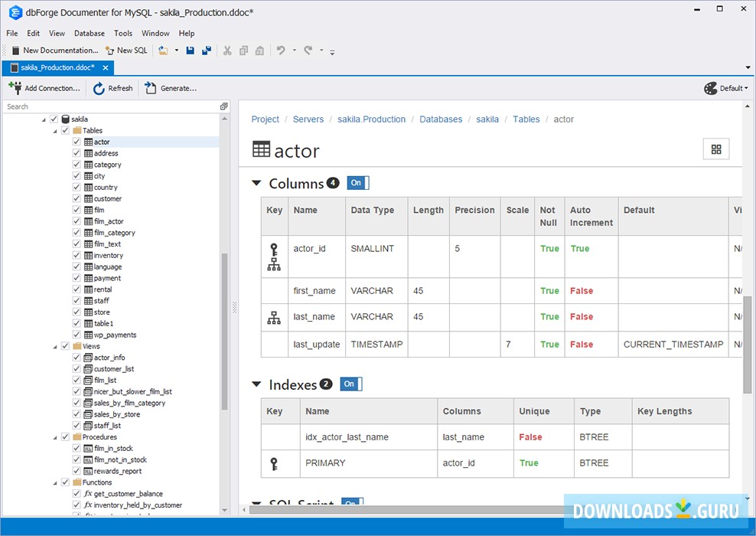
Task: Open the Tools menu
Action: click(x=123, y=33)
